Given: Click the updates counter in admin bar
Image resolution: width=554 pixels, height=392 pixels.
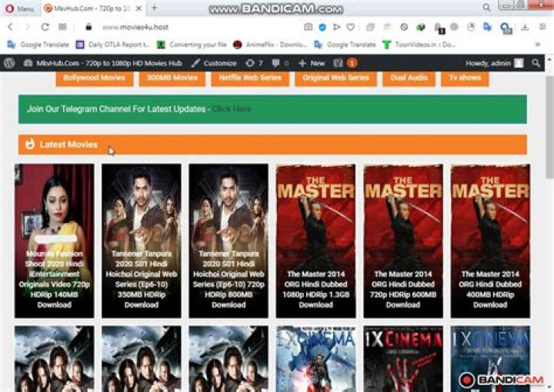Looking at the screenshot, I should (x=254, y=63).
